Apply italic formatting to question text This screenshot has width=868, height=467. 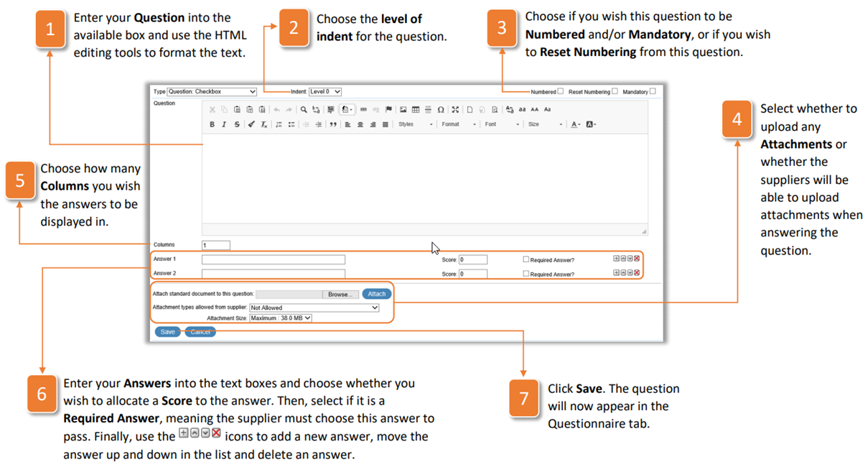pos(223,124)
